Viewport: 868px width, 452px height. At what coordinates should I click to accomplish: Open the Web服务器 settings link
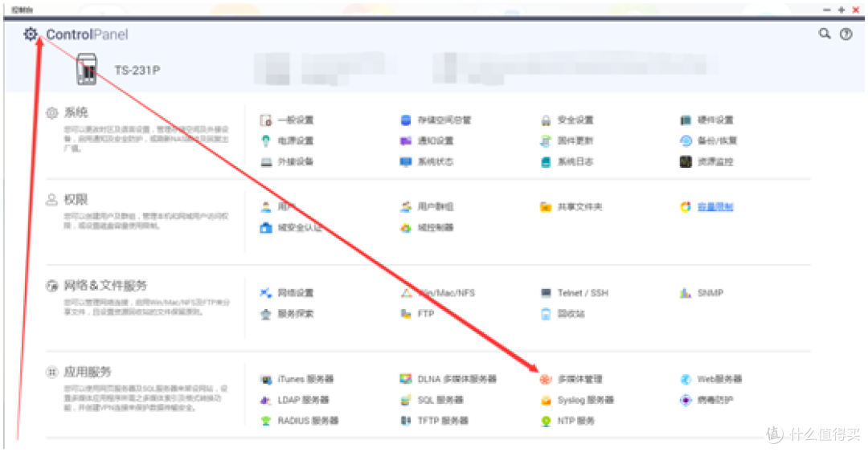pyautogui.click(x=719, y=379)
